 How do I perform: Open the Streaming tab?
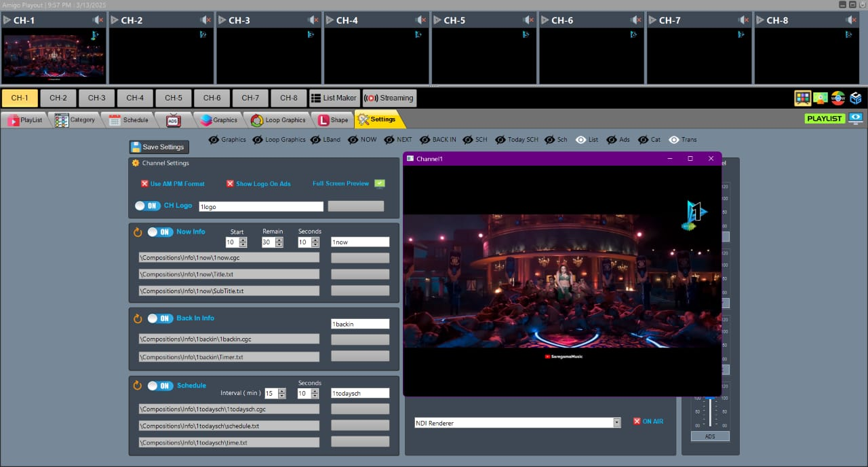pyautogui.click(x=389, y=97)
